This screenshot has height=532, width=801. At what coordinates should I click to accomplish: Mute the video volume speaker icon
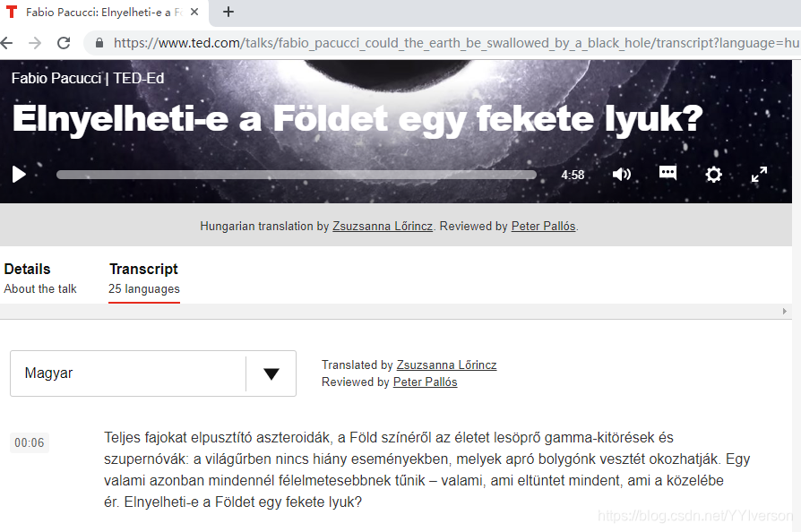pos(621,174)
